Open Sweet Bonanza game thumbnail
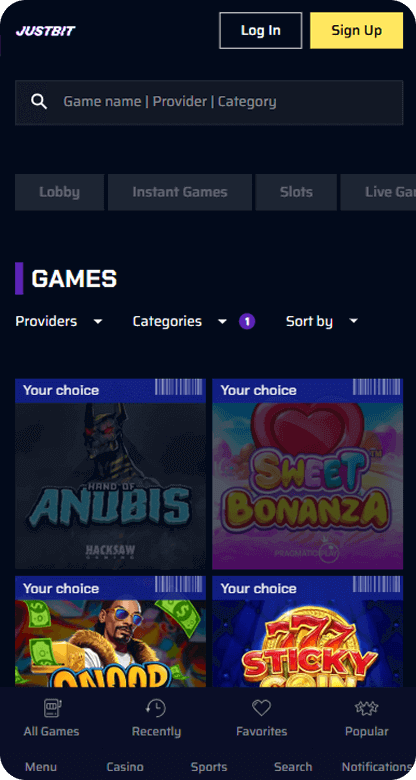 tap(308, 474)
